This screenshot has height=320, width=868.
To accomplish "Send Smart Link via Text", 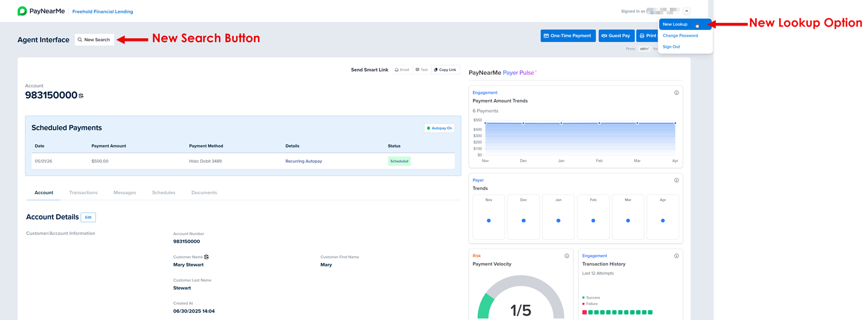I will tap(422, 70).
